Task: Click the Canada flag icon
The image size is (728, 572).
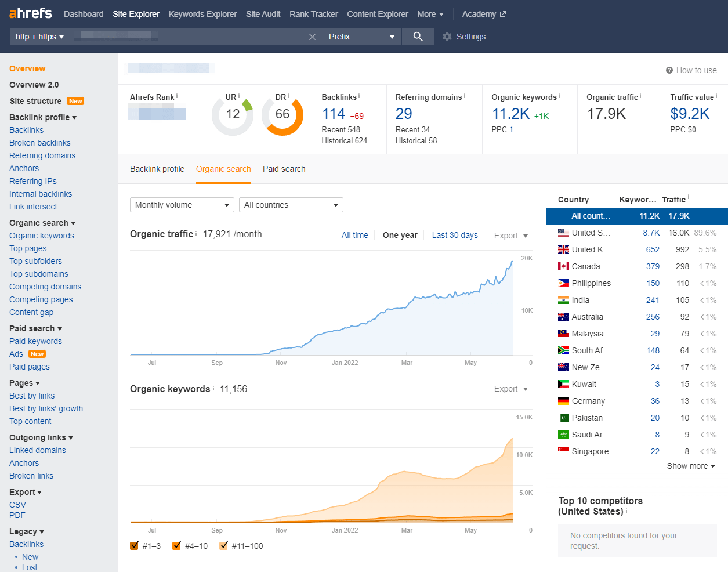Action: 563,266
